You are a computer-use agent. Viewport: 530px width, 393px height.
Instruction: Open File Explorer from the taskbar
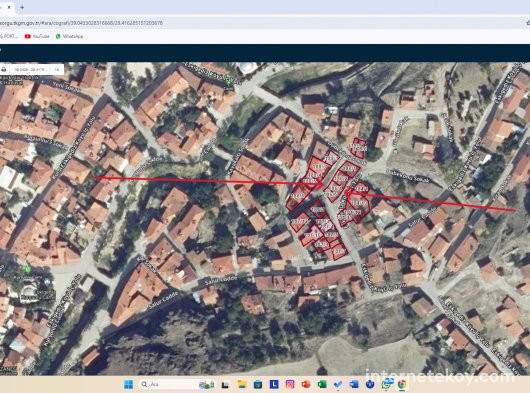[242, 384]
